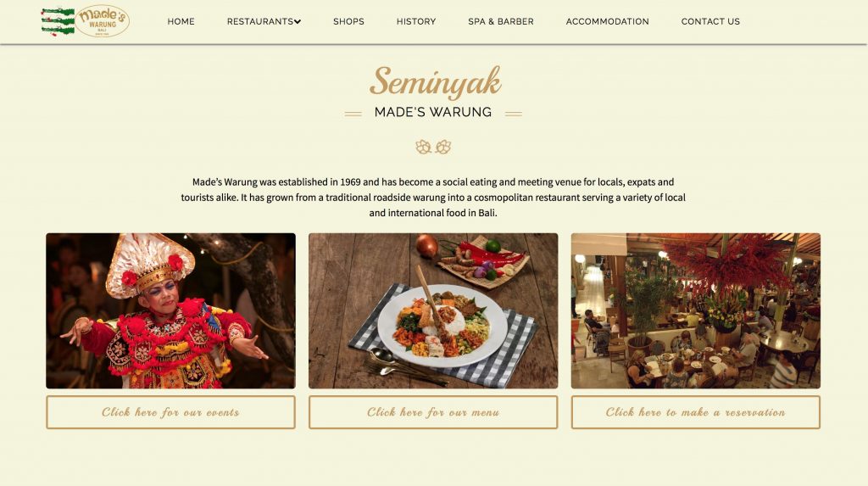The height and width of the screenshot is (486, 868).
Task: Click the lotus flower ornament icons
Action: [433, 147]
